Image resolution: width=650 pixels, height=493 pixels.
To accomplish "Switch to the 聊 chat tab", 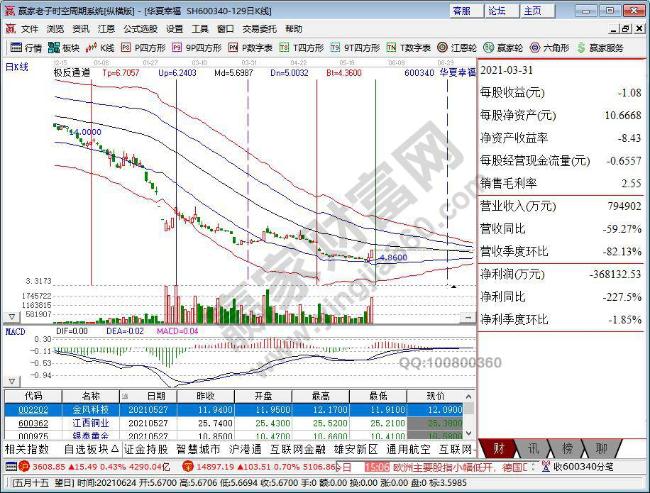I will click(601, 449).
